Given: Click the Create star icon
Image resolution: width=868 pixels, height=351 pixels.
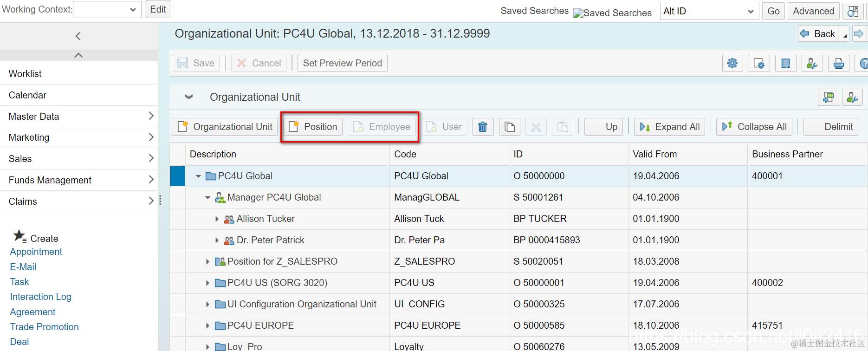Looking at the screenshot, I should pyautogui.click(x=19, y=236).
